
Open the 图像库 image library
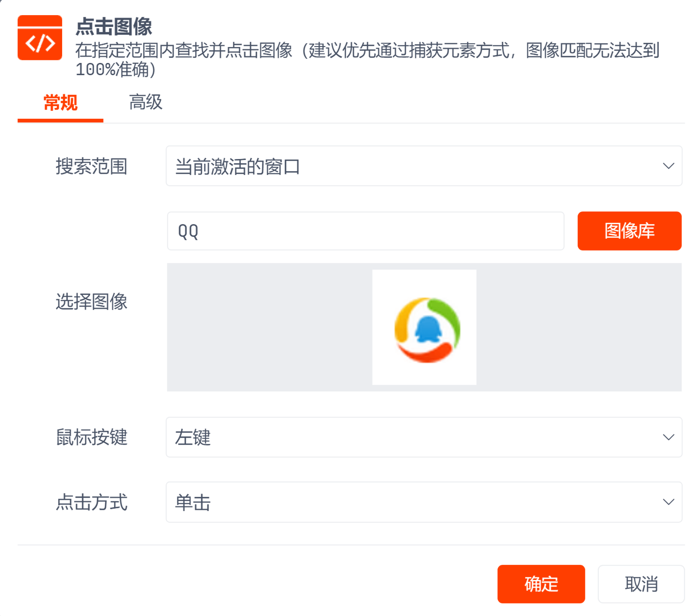(629, 231)
